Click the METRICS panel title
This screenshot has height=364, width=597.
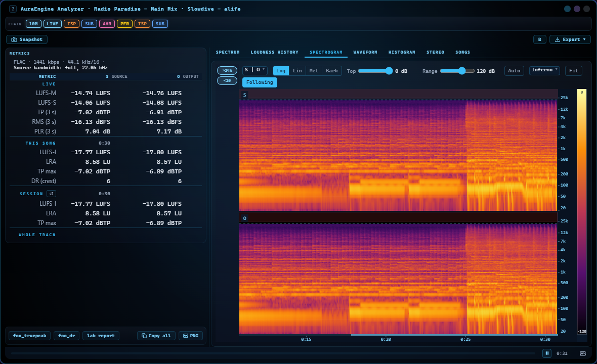tap(19, 54)
